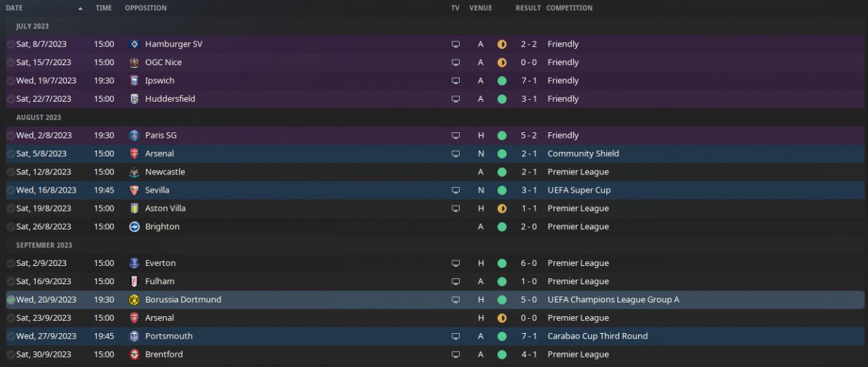Toggle the green checkmark on the Borussia Dortmund row
868x367 pixels.
click(x=11, y=300)
